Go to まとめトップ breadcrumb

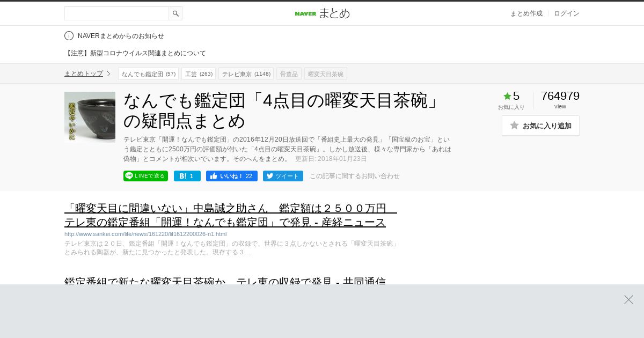[x=84, y=74]
